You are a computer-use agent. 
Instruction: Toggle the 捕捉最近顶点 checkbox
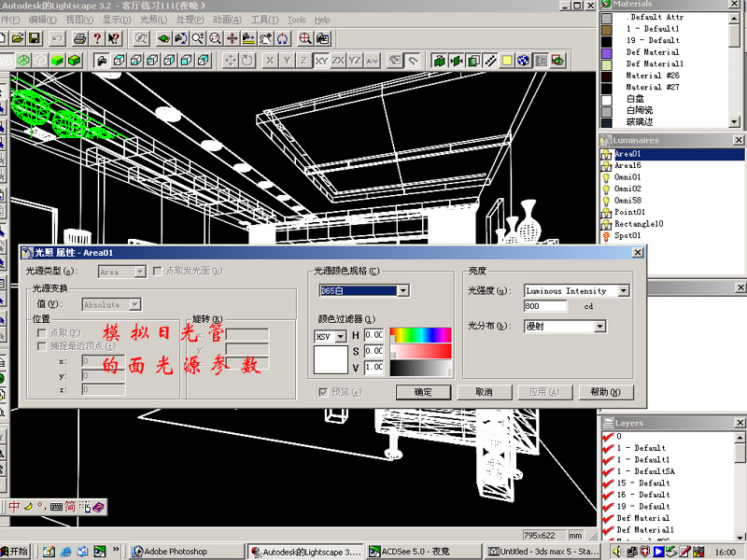pyautogui.click(x=42, y=346)
